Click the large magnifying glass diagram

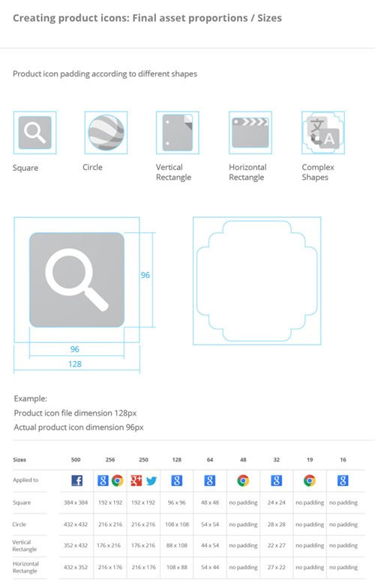pos(77,279)
